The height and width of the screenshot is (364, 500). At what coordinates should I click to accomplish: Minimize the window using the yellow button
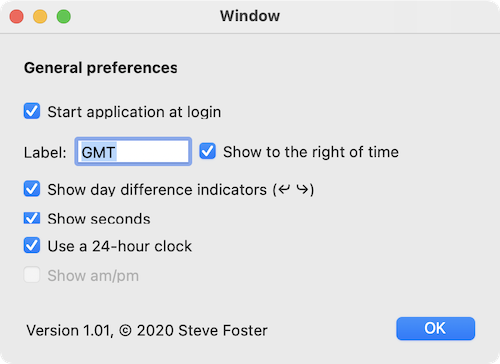point(40,16)
